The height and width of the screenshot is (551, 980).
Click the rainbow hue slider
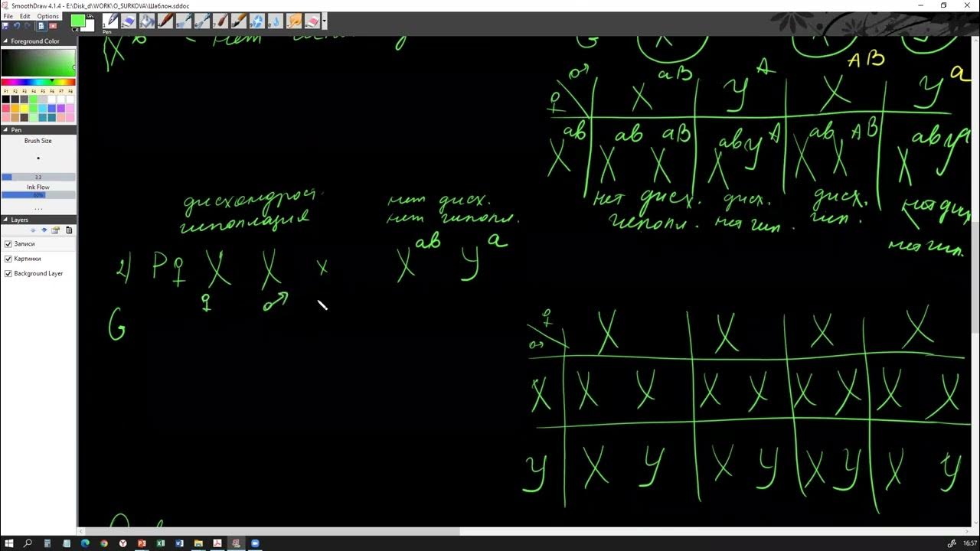coord(38,82)
